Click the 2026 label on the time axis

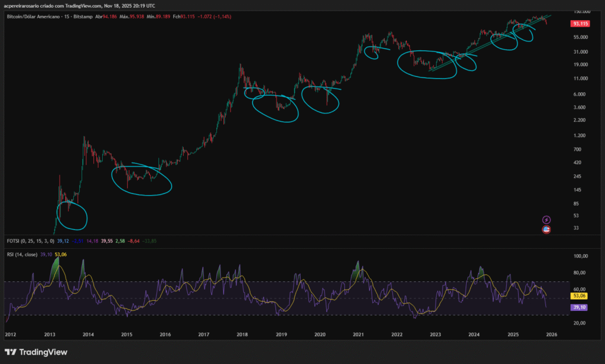[x=552, y=334]
